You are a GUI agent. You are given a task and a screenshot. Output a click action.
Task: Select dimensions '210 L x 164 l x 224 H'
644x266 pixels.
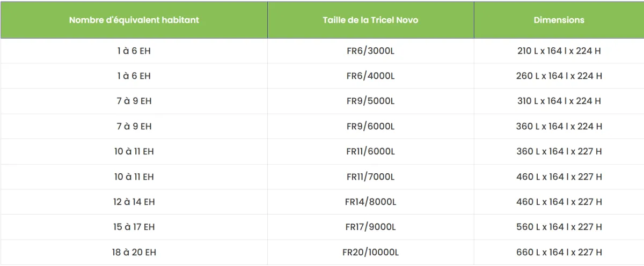(x=559, y=51)
